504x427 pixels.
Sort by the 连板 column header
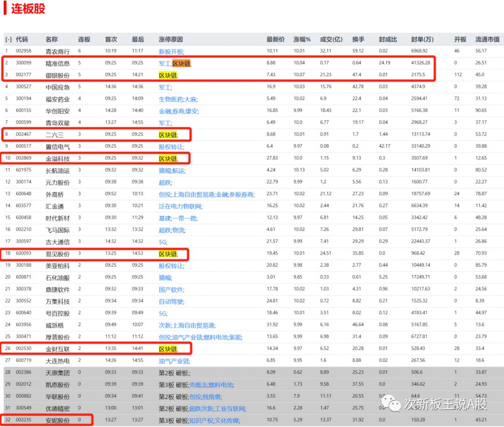coord(84,40)
